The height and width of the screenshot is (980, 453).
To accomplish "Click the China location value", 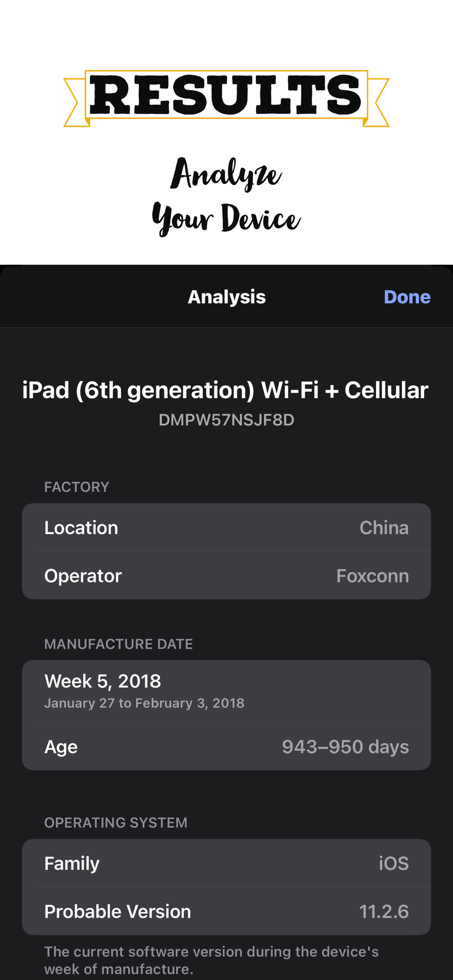I will click(x=384, y=528).
